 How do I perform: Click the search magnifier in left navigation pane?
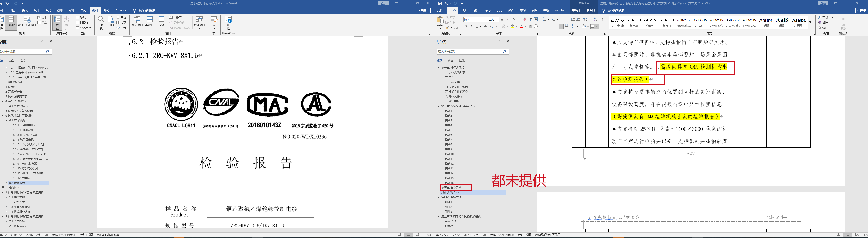47,51
